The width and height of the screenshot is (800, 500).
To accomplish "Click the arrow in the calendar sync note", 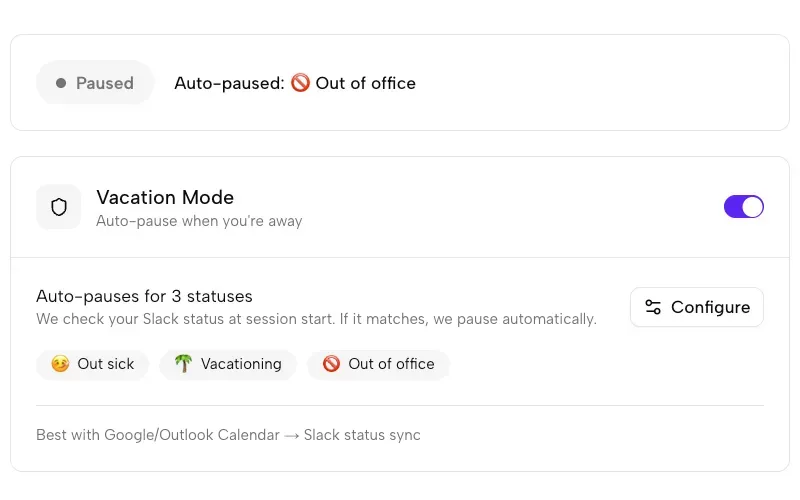I will 292,435.
